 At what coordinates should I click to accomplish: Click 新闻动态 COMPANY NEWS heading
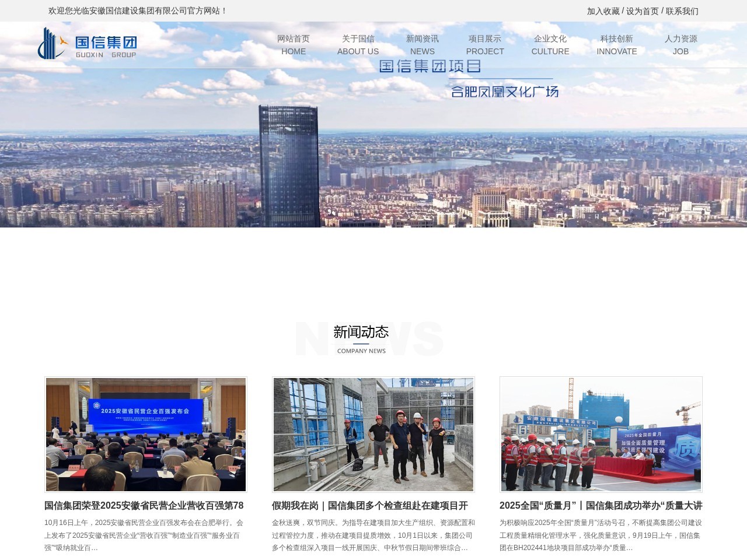[361, 331]
